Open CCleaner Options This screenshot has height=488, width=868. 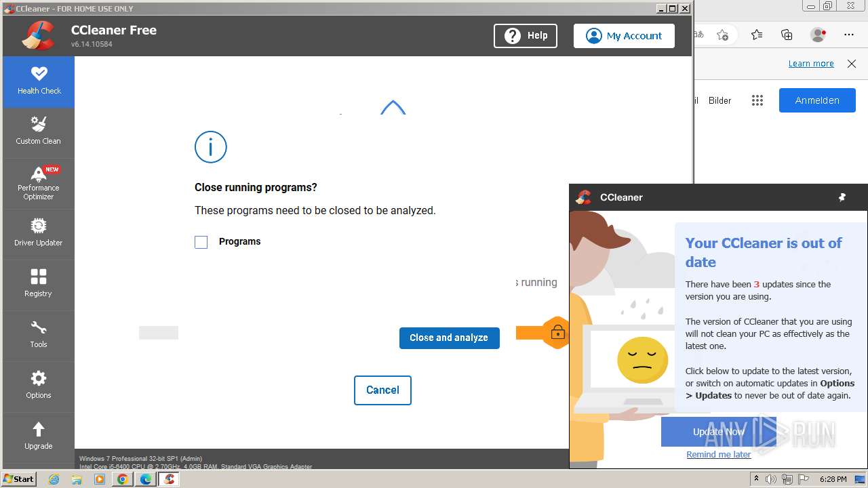(39, 386)
